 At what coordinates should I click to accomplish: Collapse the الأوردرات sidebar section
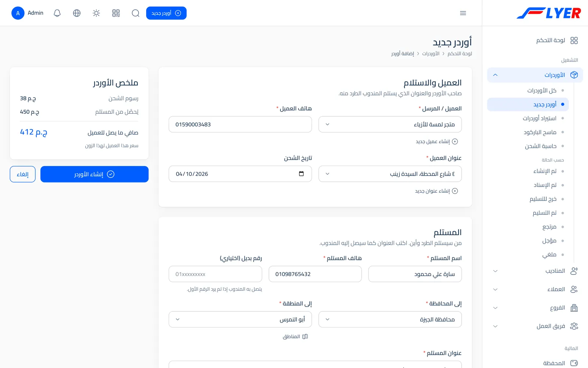tap(535, 75)
